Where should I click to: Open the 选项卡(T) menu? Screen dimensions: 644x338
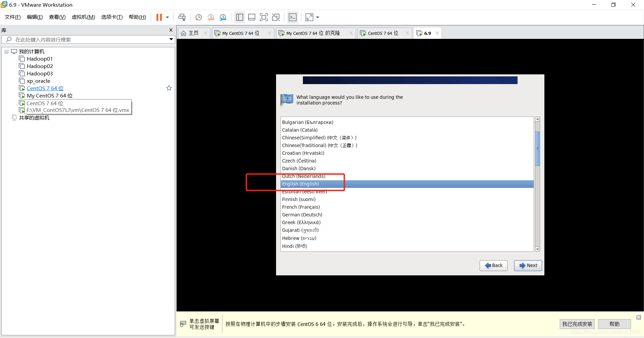coord(112,17)
